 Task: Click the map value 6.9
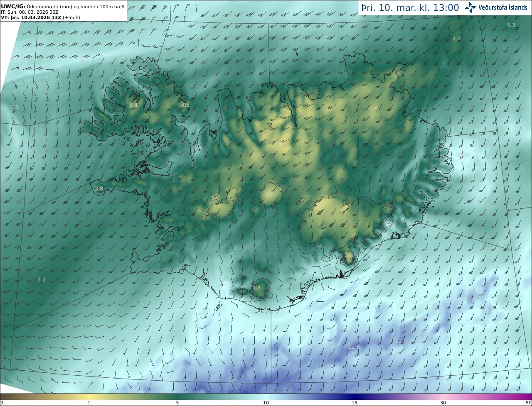point(15,108)
